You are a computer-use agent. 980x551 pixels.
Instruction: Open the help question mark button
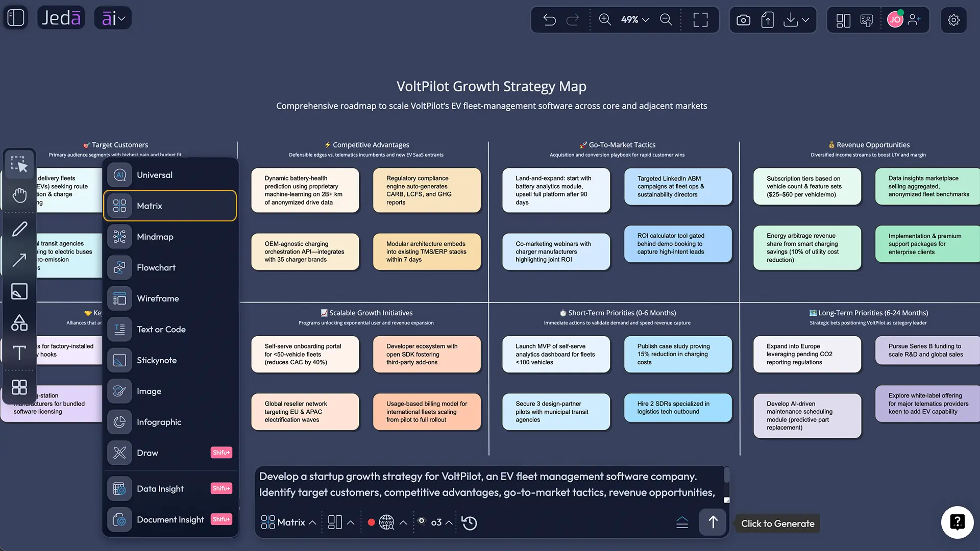(x=957, y=522)
